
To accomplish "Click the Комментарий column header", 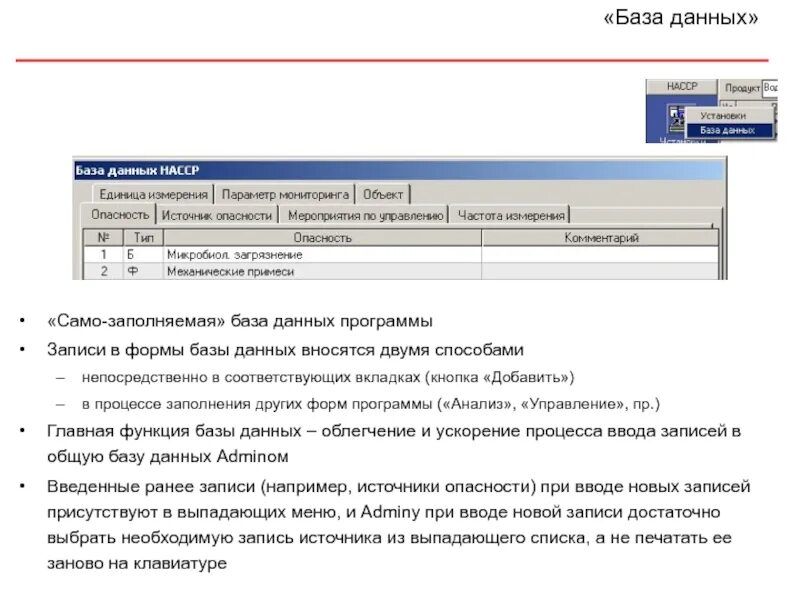I will tap(601, 238).
